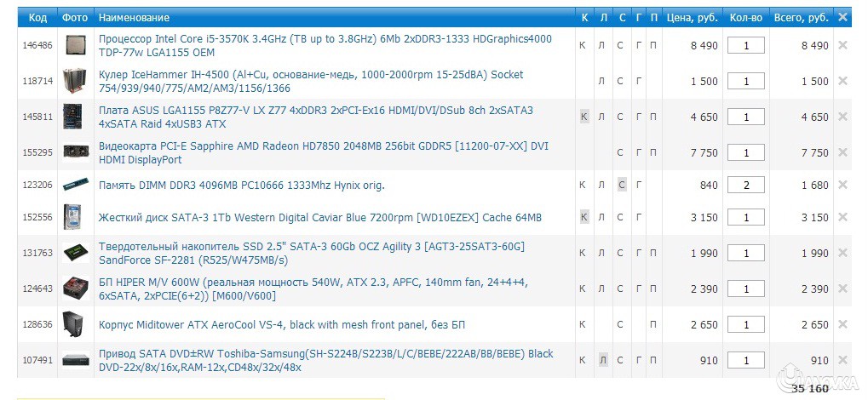View the HIPER power supply photo
This screenshot has height=400, width=868.
(75, 289)
